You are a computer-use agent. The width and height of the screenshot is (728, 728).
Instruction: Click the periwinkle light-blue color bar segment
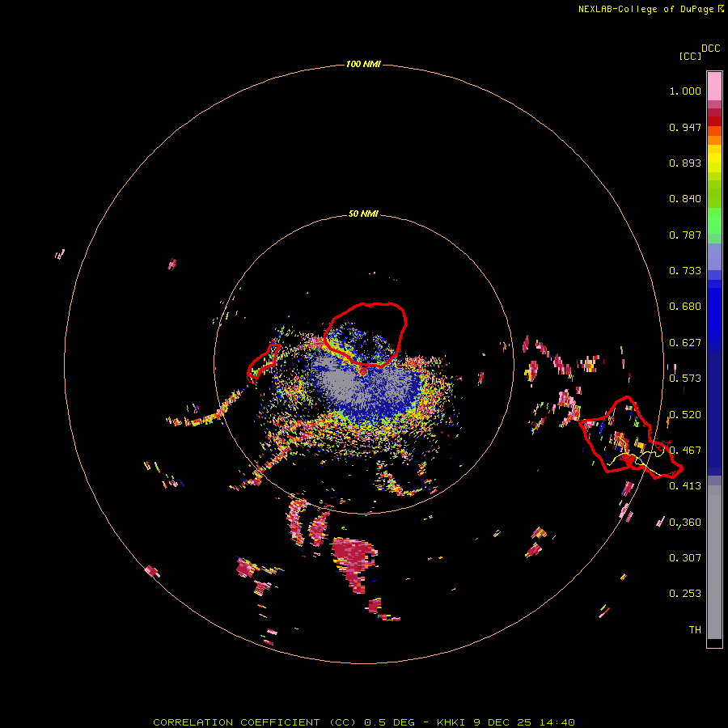(x=714, y=256)
